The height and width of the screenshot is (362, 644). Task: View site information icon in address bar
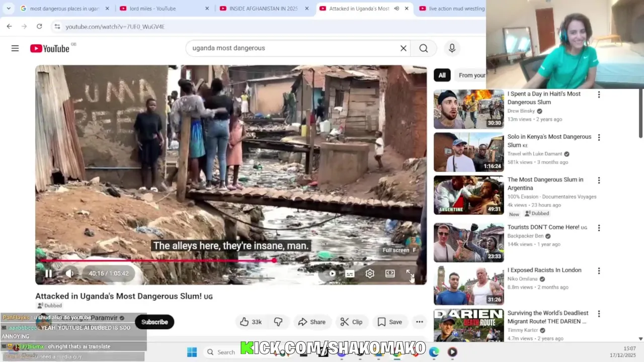pyautogui.click(x=57, y=26)
